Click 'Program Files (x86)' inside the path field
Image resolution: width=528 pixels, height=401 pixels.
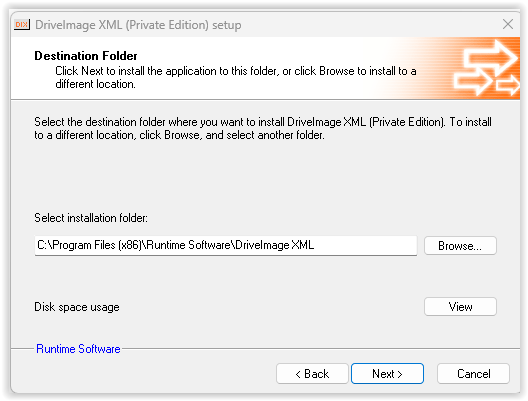(x=97, y=245)
